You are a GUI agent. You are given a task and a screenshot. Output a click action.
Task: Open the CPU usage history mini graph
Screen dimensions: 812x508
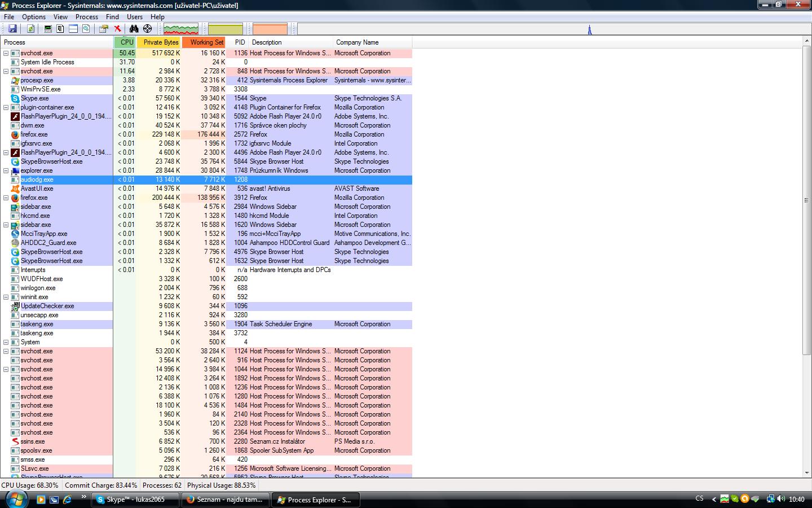(181, 29)
